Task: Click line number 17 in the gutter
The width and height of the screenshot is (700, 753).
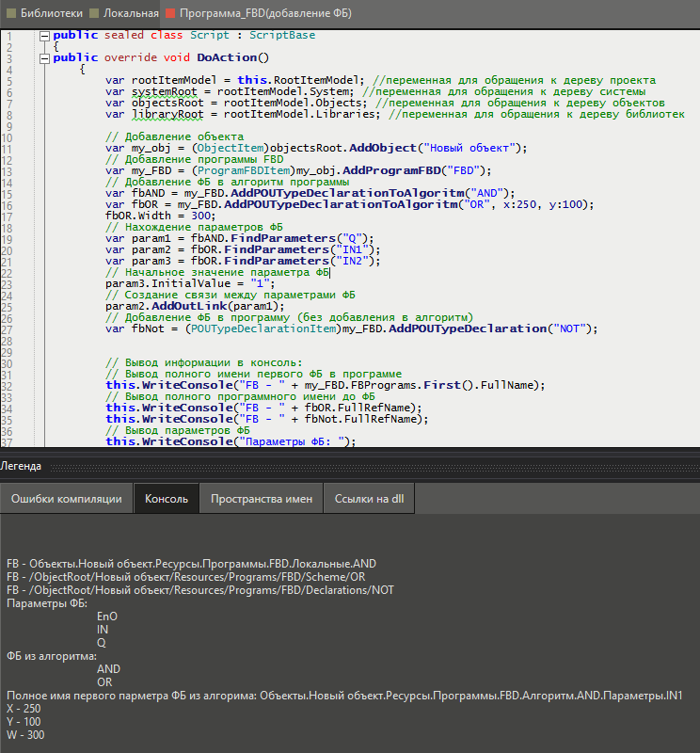Action: coord(8,216)
